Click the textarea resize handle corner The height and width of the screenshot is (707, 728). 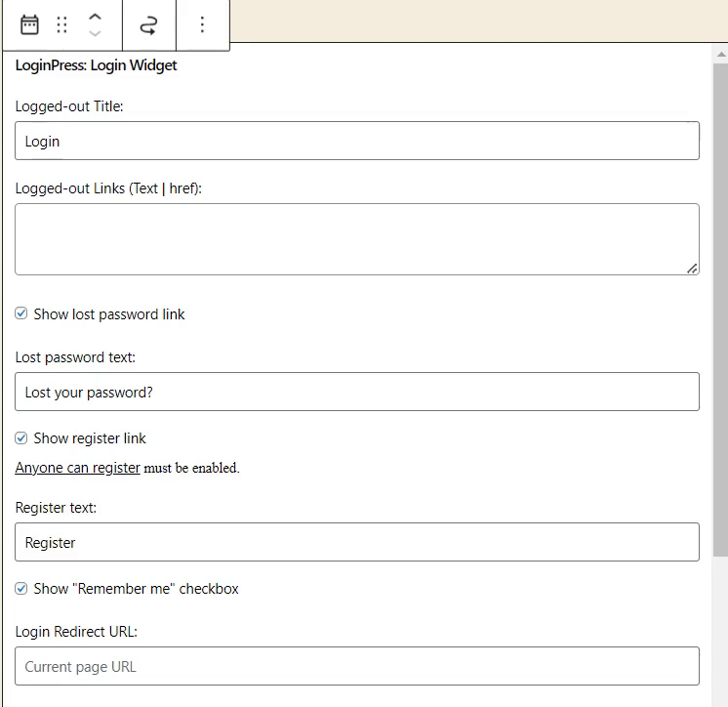692,269
